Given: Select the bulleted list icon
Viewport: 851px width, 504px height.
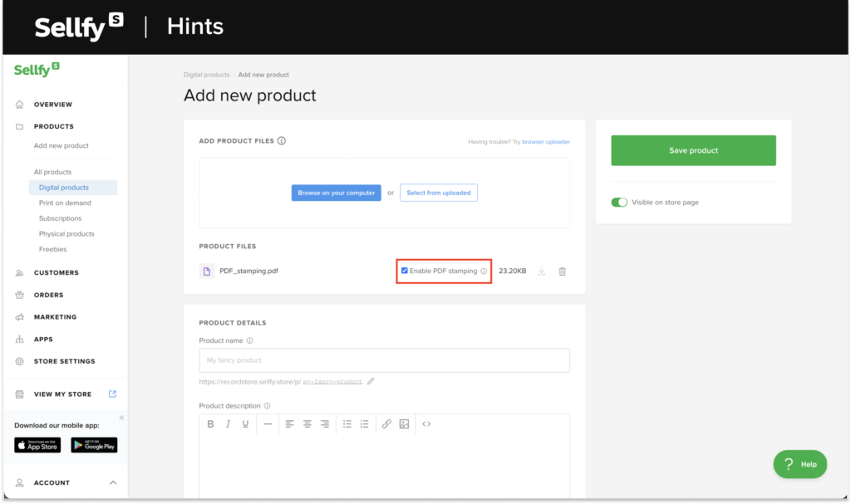Looking at the screenshot, I should (347, 424).
